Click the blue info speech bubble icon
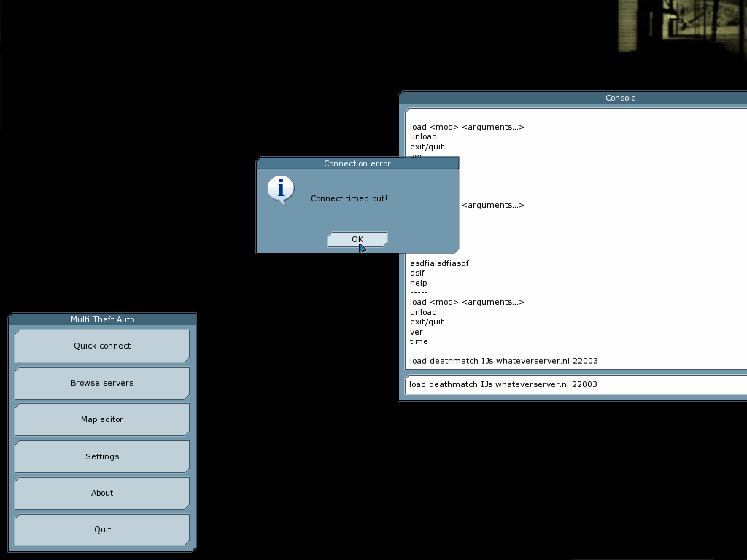 pyautogui.click(x=281, y=190)
